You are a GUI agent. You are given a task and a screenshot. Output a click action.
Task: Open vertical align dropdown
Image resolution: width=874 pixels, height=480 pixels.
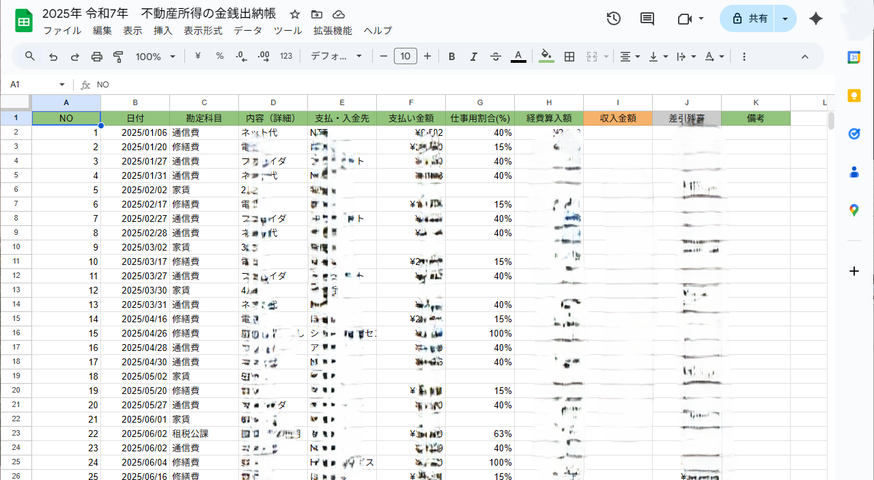point(658,56)
